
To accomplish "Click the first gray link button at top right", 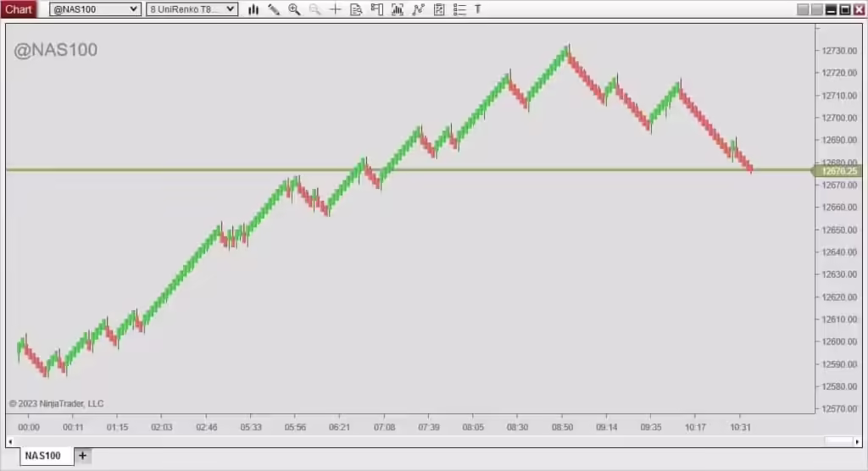I will pyautogui.click(x=804, y=9).
